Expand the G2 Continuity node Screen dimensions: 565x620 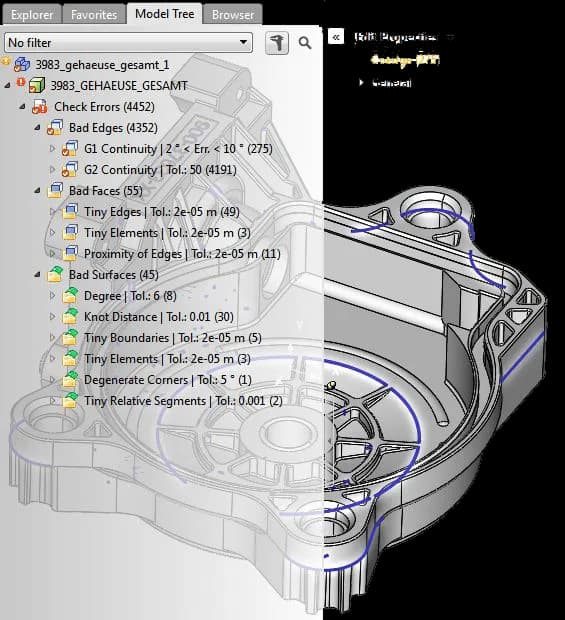(x=52, y=170)
